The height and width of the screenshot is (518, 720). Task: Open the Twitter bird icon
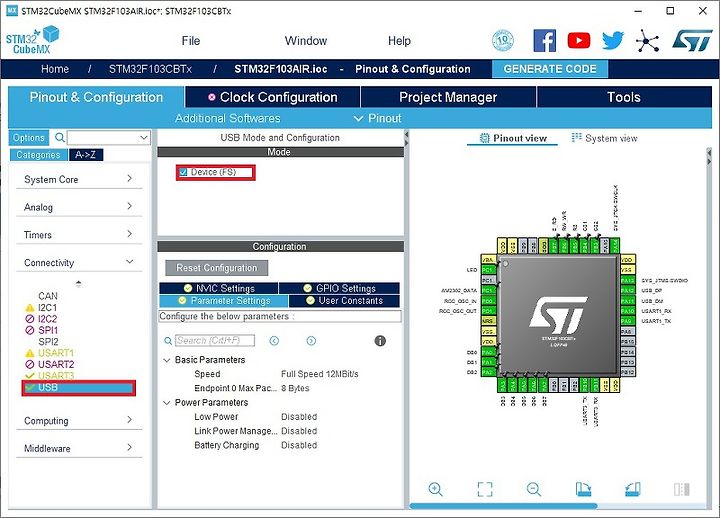coord(613,40)
